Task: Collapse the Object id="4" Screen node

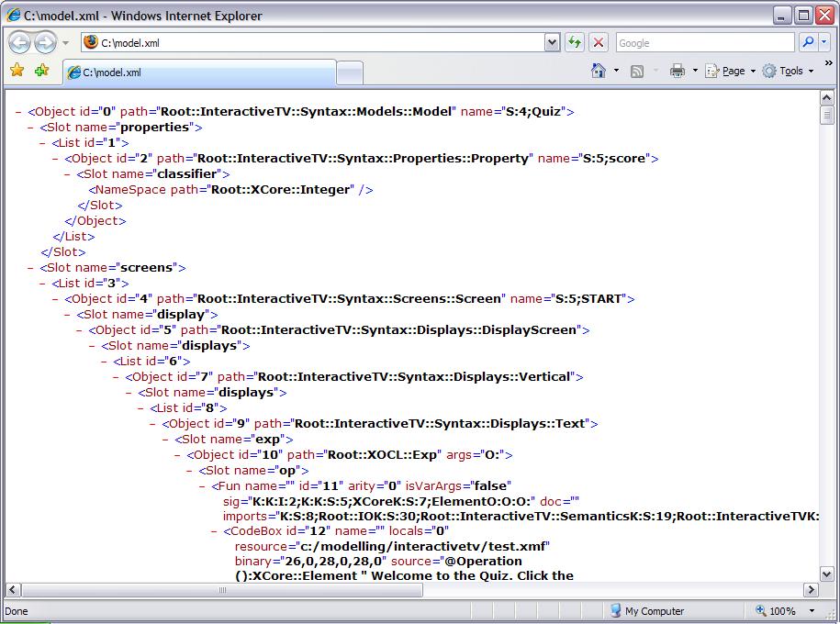Action: click(55, 299)
